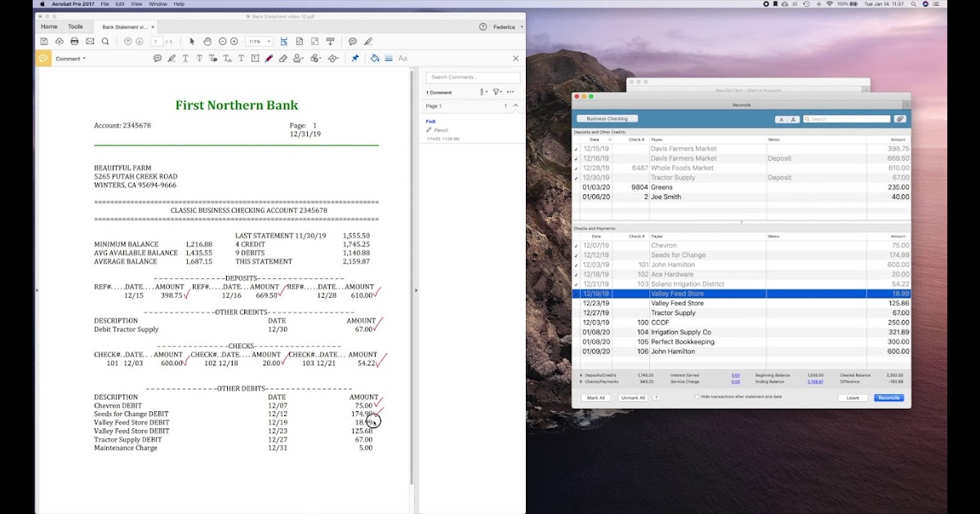
Task: Open the Home tab in Acrobat
Action: (x=50, y=27)
